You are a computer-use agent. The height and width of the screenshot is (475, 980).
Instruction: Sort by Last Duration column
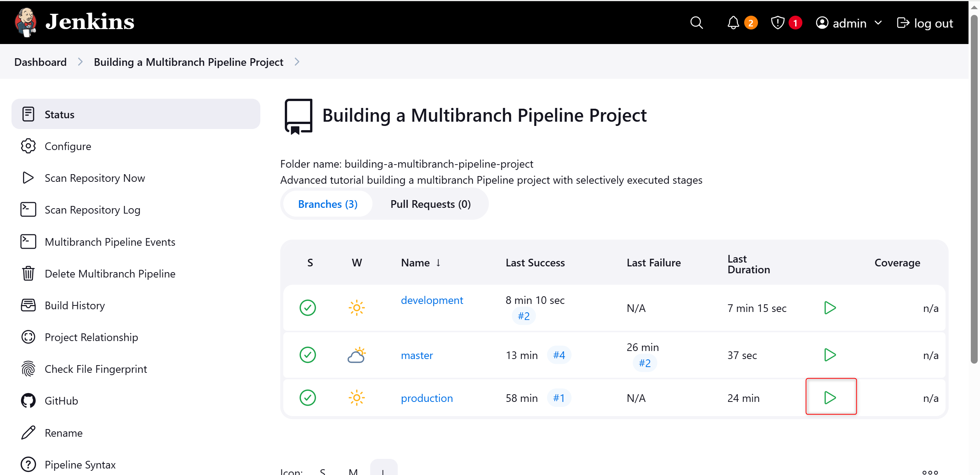748,264
